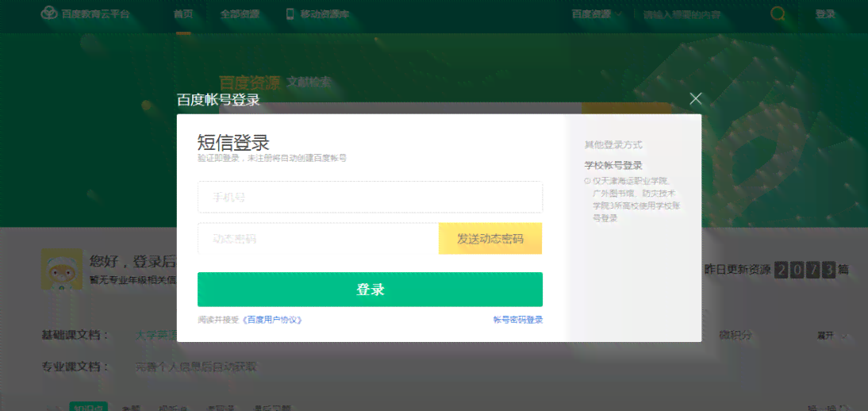
Task: Expand 展开 for 基础课文档 row
Action: point(832,335)
